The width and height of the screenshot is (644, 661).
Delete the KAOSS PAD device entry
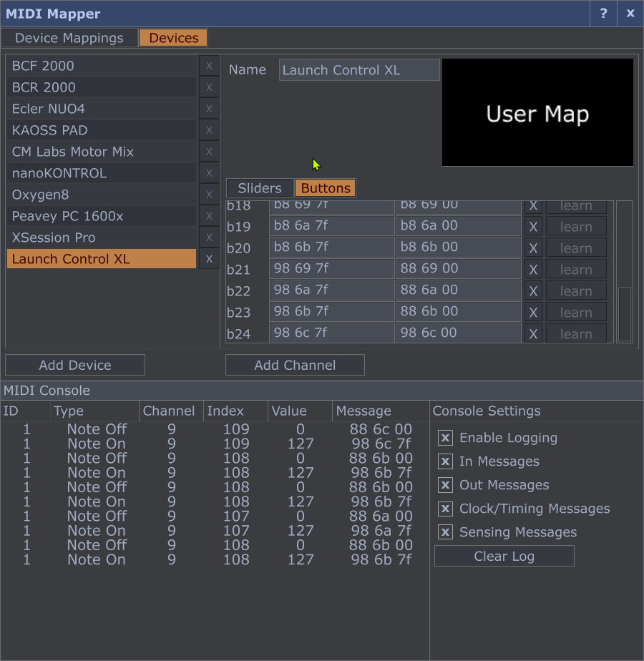pos(209,130)
